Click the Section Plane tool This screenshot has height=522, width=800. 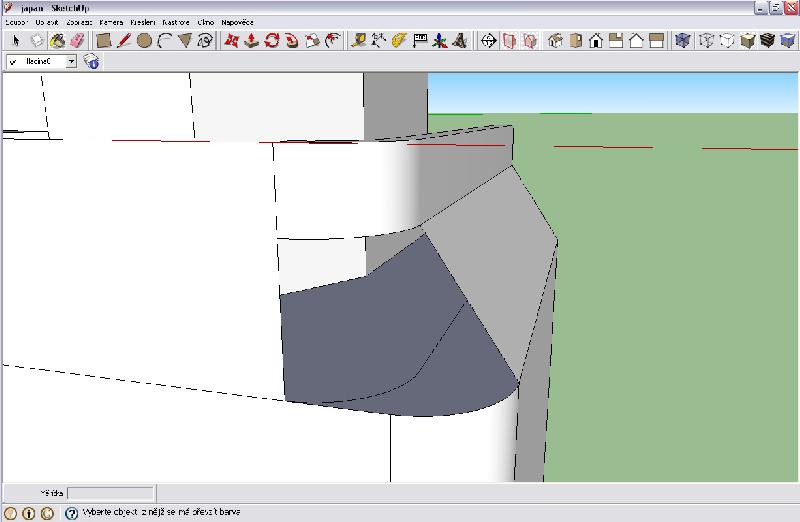click(x=489, y=41)
